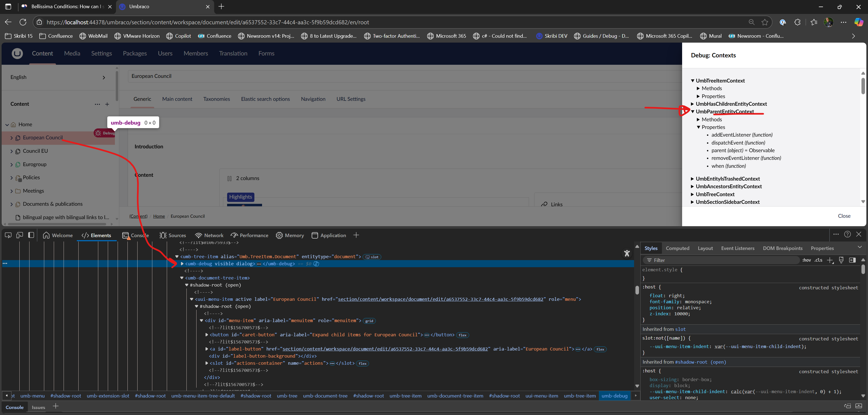Image resolution: width=868 pixels, height=415 pixels.
Task: Expand the caret-button element node
Action: coord(207,335)
